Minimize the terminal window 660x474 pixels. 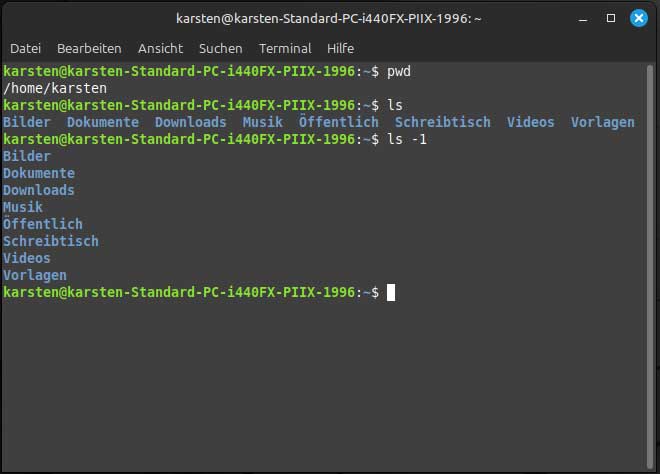[583, 19]
